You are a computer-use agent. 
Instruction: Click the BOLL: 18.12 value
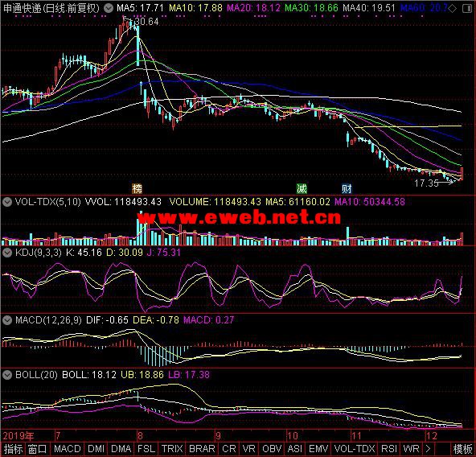click(x=89, y=375)
